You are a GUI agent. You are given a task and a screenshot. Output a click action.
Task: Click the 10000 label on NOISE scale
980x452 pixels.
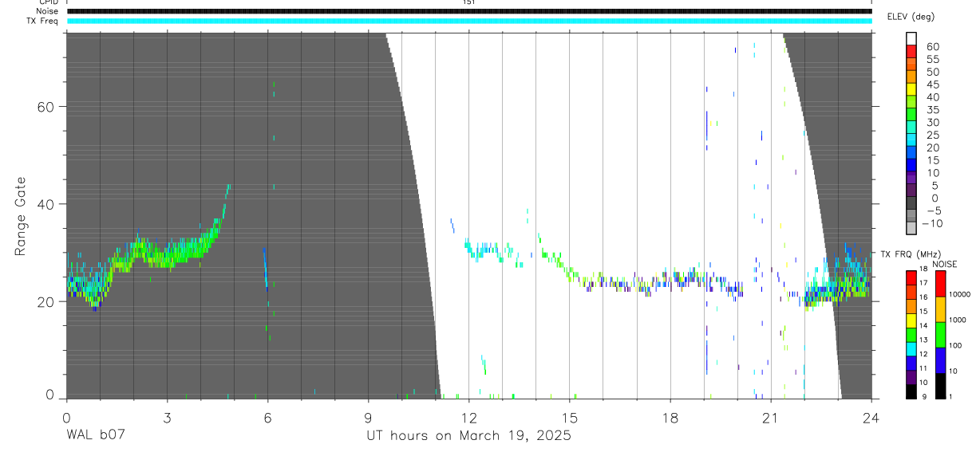tap(959, 294)
